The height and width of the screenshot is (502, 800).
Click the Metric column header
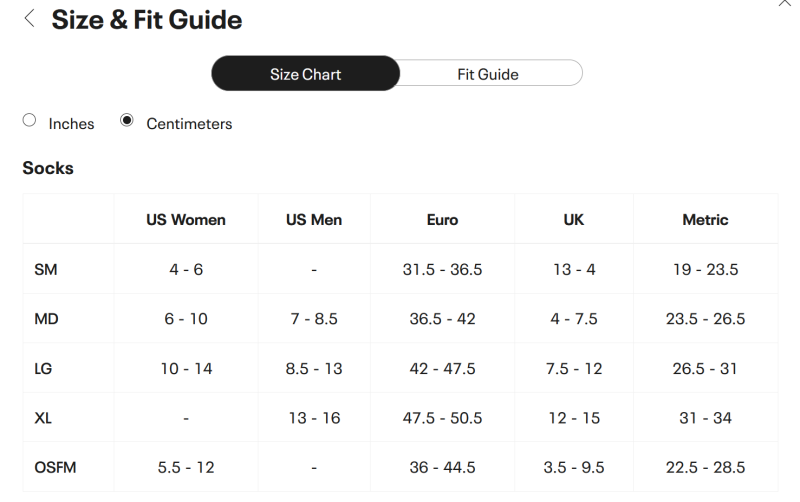[705, 219]
